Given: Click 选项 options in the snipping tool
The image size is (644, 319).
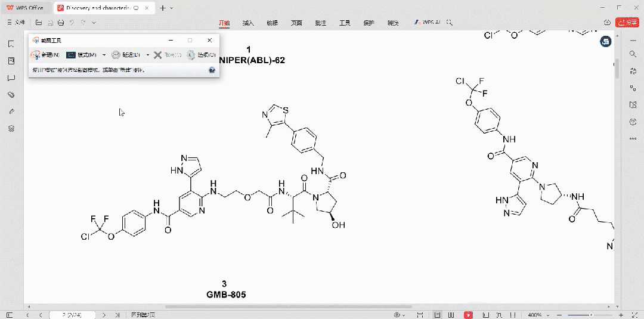Looking at the screenshot, I should pos(201,55).
